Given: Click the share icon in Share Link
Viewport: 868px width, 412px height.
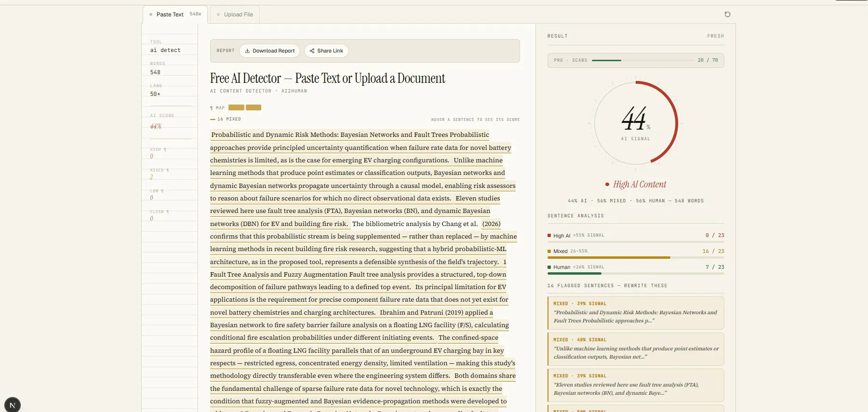Looking at the screenshot, I should (312, 51).
